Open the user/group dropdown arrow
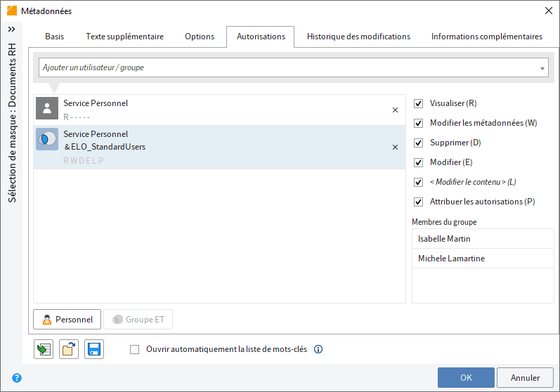Image resolution: width=560 pixels, height=392 pixels. click(542, 68)
